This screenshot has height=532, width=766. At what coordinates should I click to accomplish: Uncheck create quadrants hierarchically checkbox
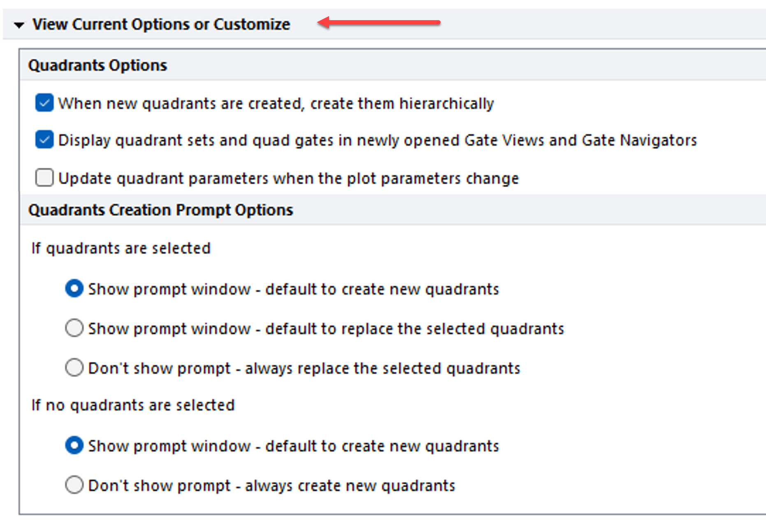coord(44,103)
